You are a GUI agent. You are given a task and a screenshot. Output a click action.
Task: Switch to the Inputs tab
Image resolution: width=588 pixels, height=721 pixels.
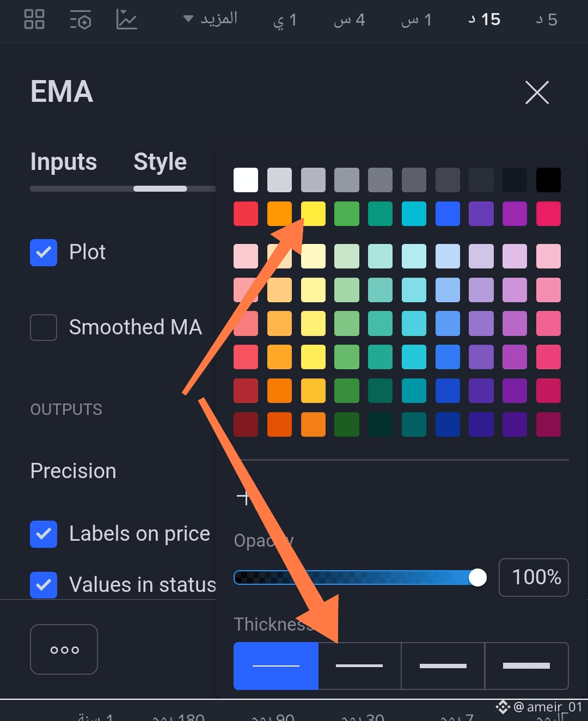tap(64, 162)
